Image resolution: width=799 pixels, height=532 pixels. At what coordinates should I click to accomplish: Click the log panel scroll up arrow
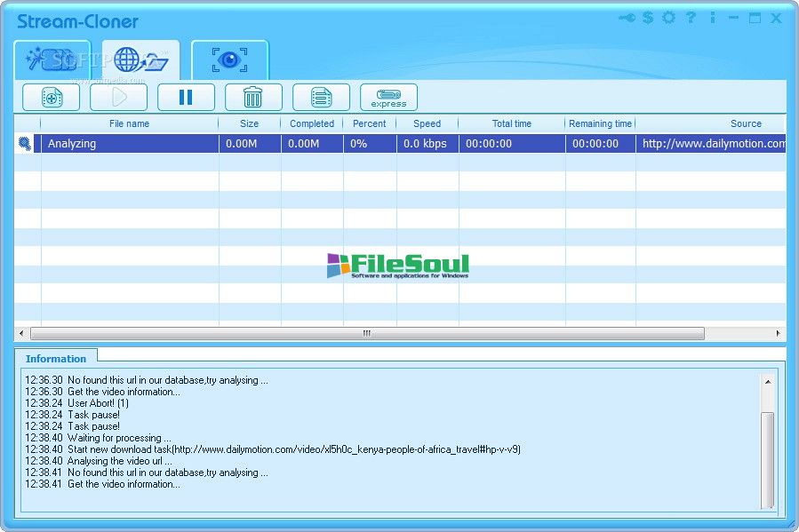coord(767,380)
